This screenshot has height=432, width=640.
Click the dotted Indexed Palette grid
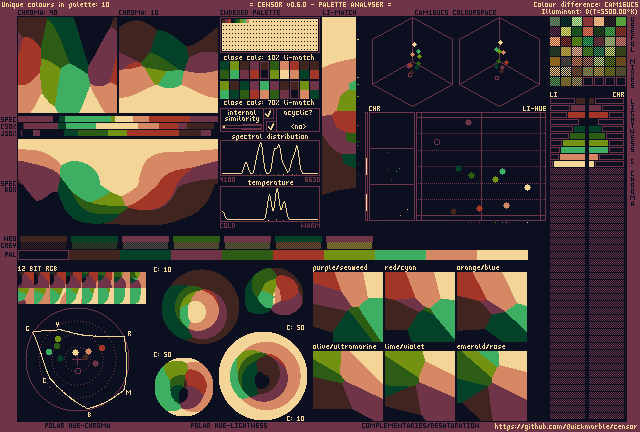(269, 36)
